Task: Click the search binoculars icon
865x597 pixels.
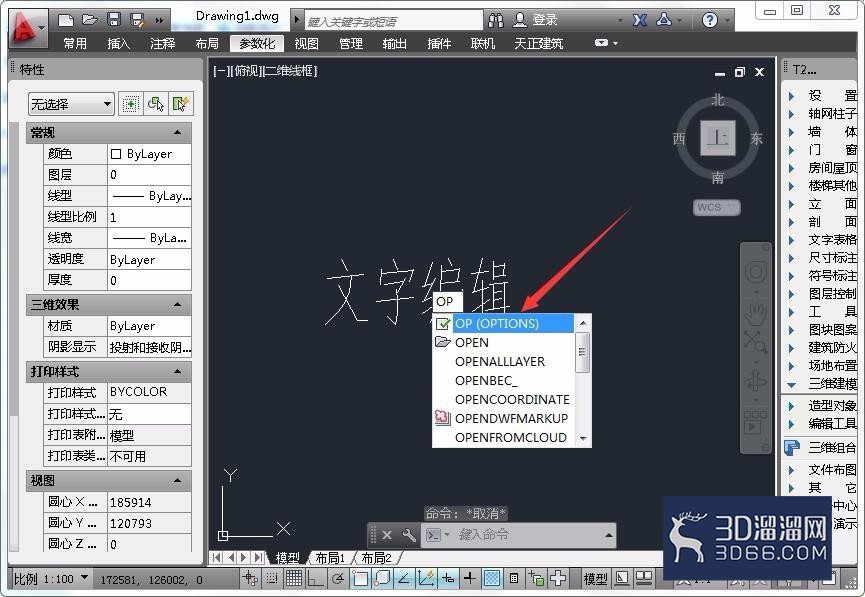Action: (495, 20)
